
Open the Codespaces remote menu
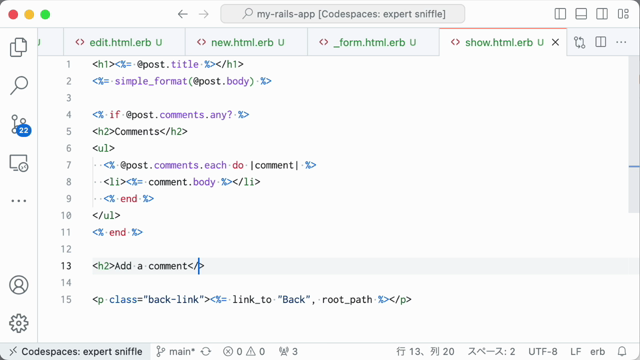76,351
